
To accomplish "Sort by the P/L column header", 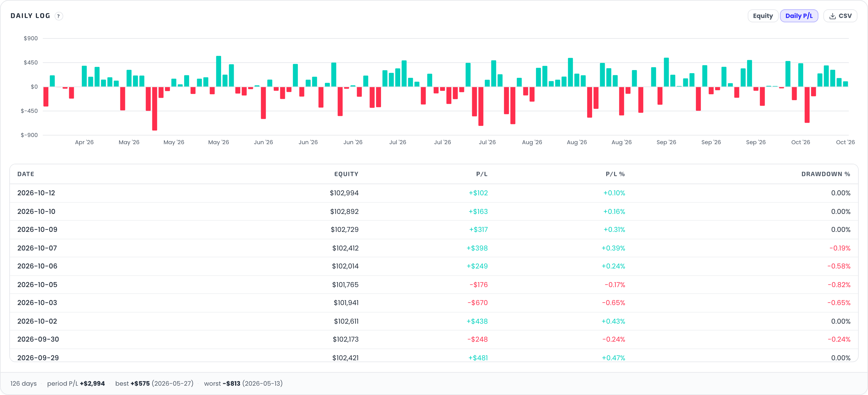I will (481, 174).
